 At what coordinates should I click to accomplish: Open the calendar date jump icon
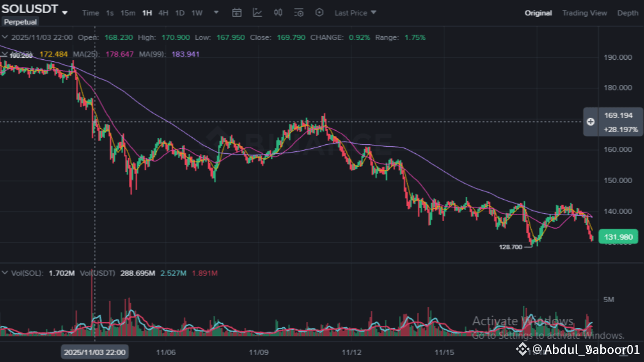click(x=236, y=13)
